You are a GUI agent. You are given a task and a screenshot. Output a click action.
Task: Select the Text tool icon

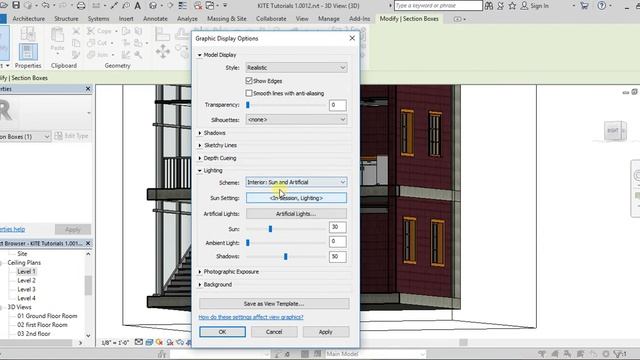[138, 6]
